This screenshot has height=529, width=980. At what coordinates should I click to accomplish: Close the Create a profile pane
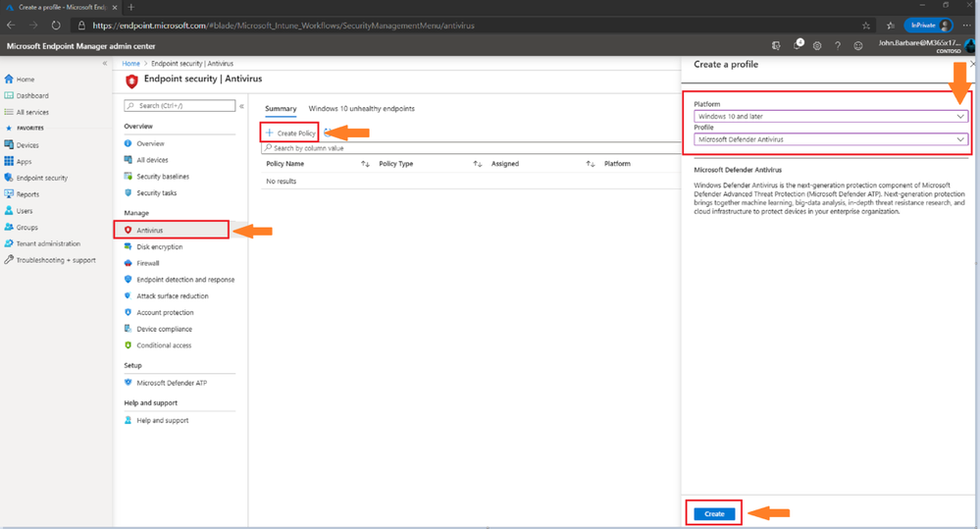972,64
